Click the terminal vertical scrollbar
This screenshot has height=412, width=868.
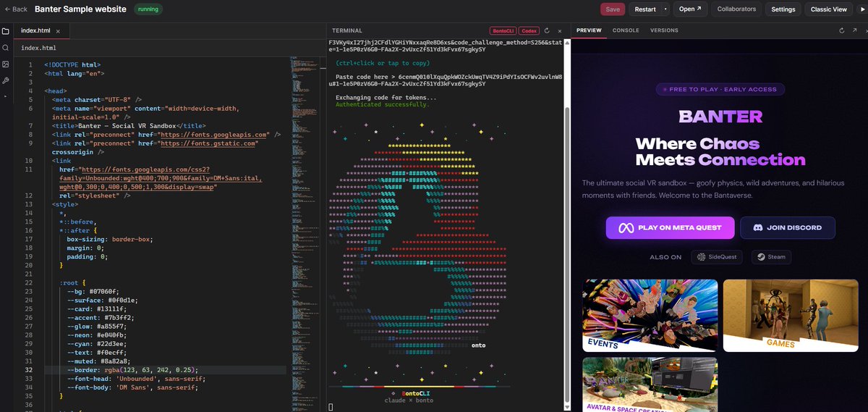pyautogui.click(x=566, y=224)
